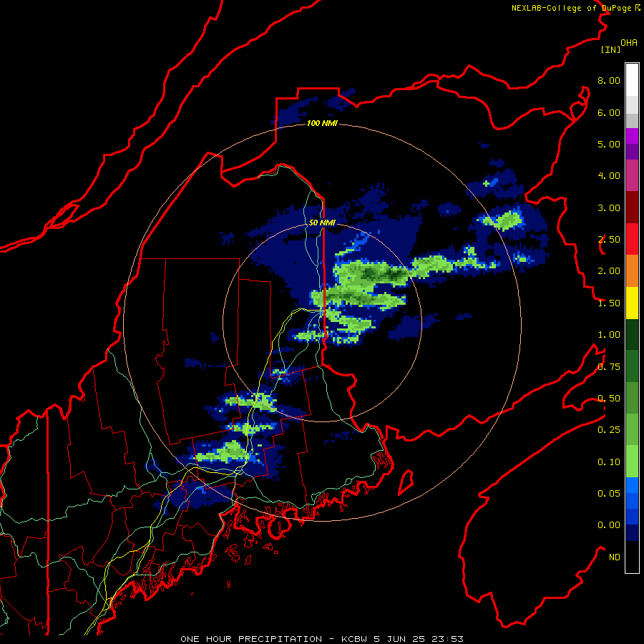This screenshot has height=644, width=644.
Task: Pick the magenta swatch near 5.00
Action: 632,136
